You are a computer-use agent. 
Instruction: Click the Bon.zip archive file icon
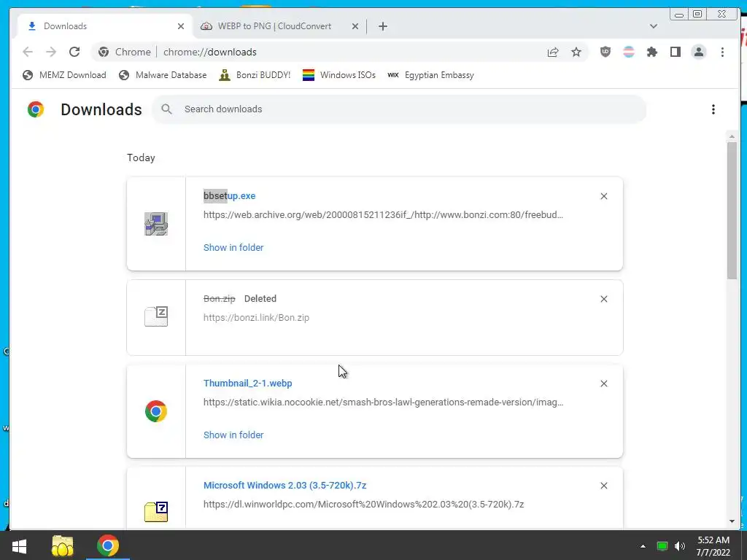click(x=156, y=316)
